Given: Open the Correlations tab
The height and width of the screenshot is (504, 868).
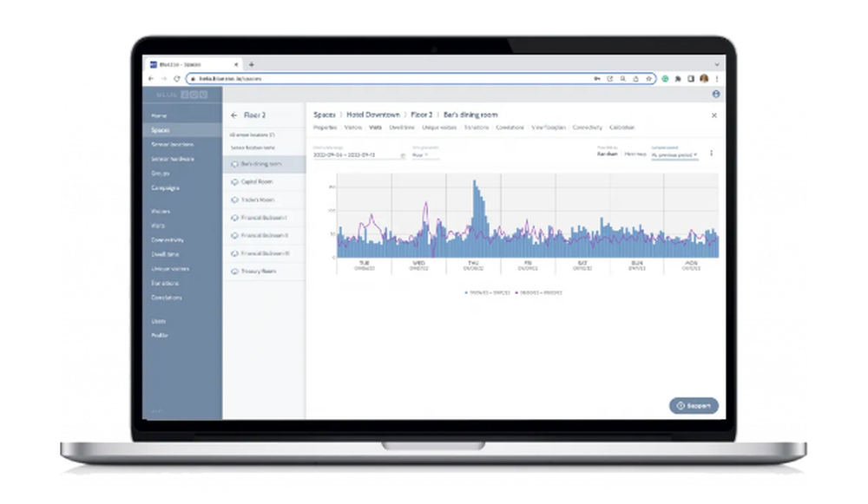Looking at the screenshot, I should pos(510,128).
